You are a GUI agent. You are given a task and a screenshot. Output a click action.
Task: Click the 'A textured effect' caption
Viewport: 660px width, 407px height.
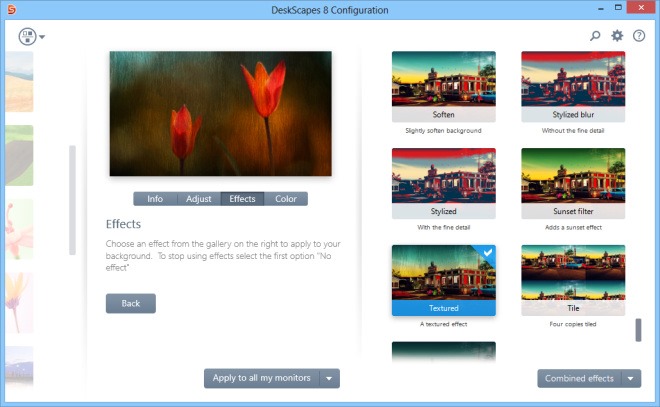tap(444, 324)
